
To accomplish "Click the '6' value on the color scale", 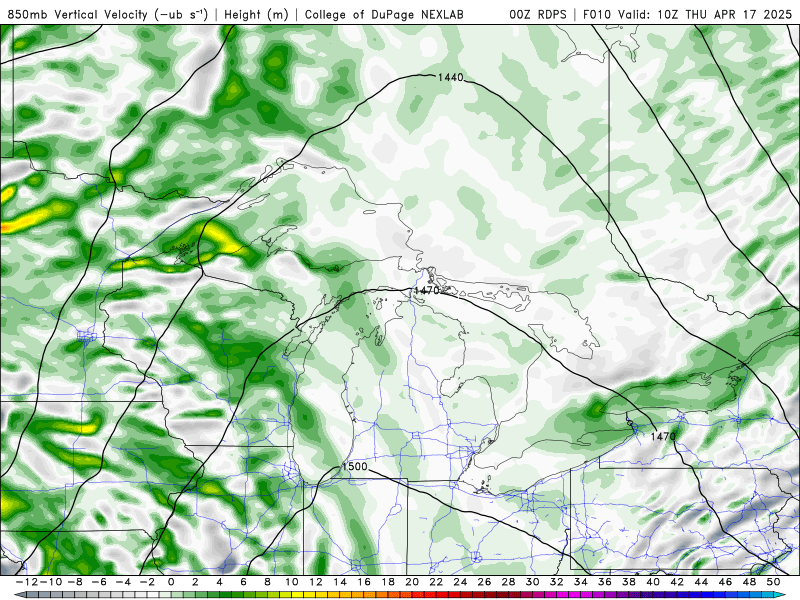I will (x=243, y=582).
